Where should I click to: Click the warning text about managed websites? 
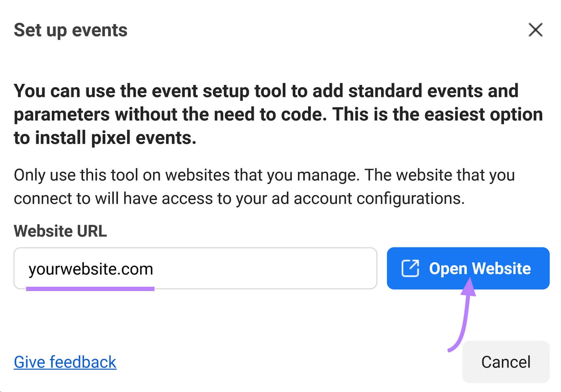[x=263, y=186]
